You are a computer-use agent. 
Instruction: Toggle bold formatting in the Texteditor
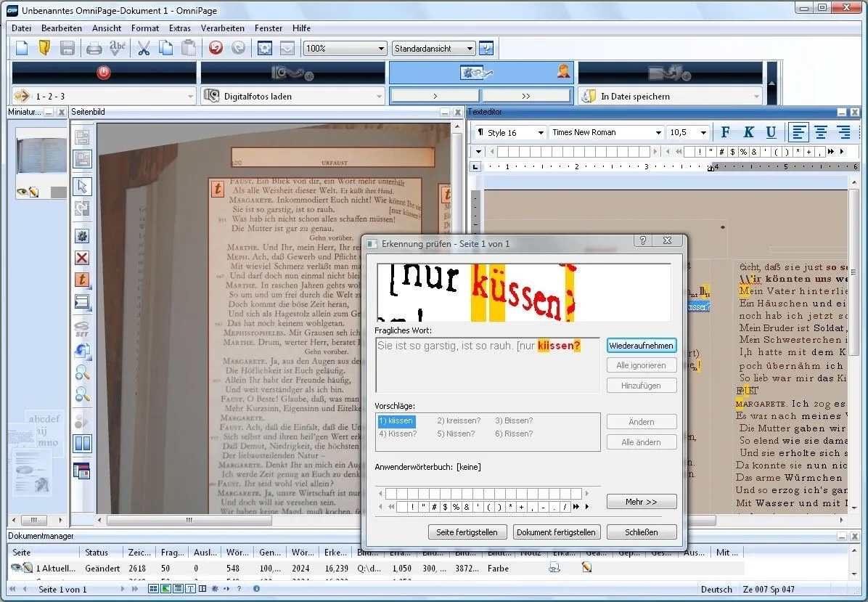tap(725, 132)
